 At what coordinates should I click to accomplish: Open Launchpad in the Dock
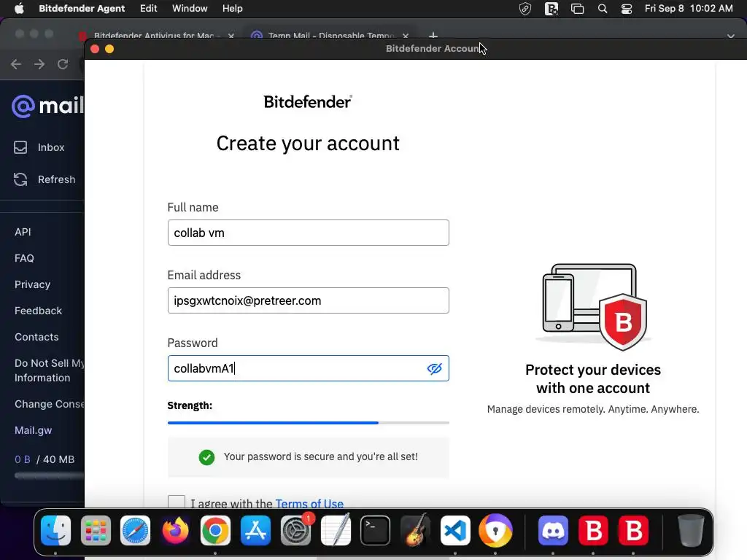pyautogui.click(x=96, y=530)
